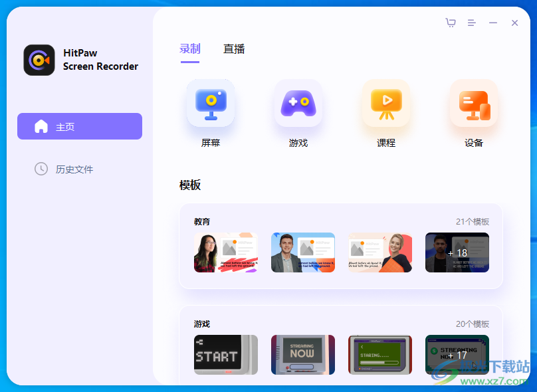Select the STREAMING NOW game template
The height and width of the screenshot is (392, 537).
[302, 355]
